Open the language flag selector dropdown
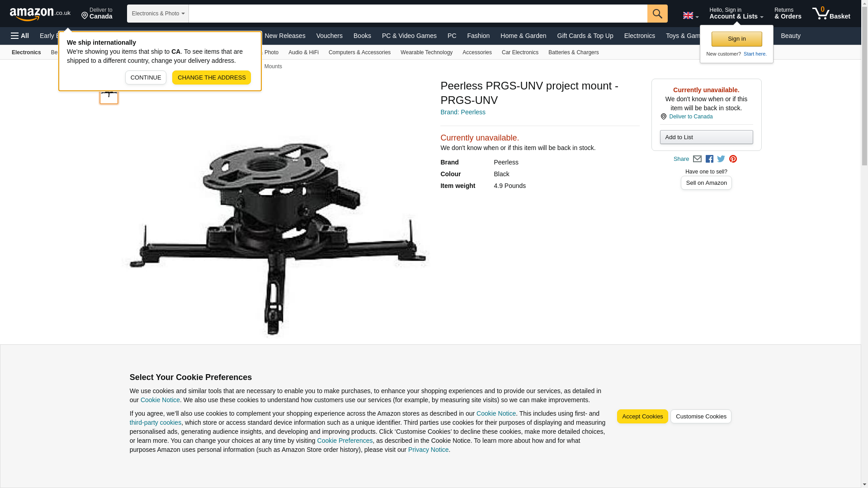 690,15
